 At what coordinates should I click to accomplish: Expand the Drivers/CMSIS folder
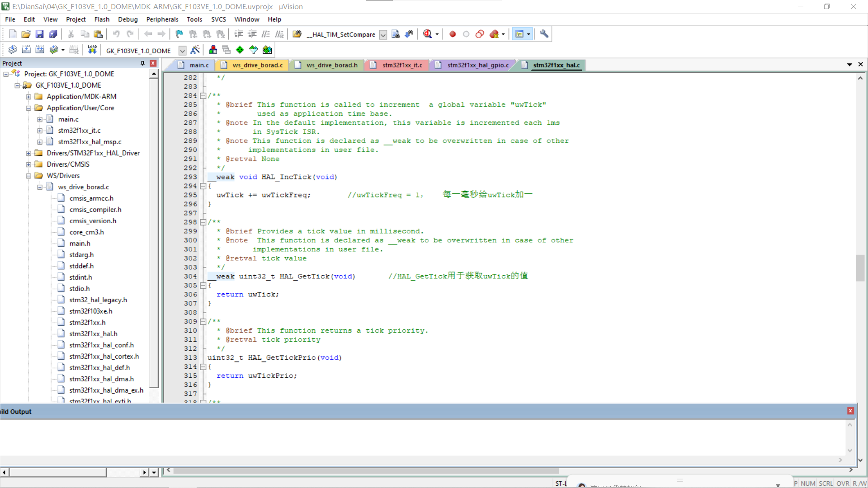[x=28, y=164]
